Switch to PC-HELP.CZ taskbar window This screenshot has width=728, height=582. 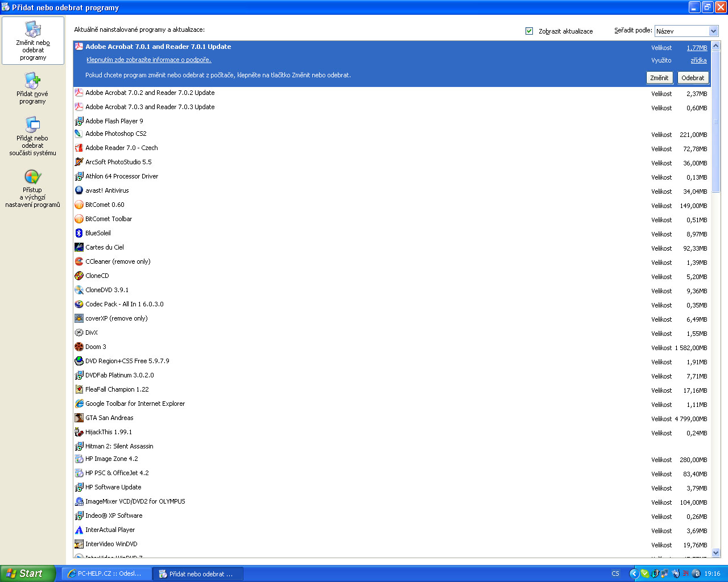click(x=106, y=574)
